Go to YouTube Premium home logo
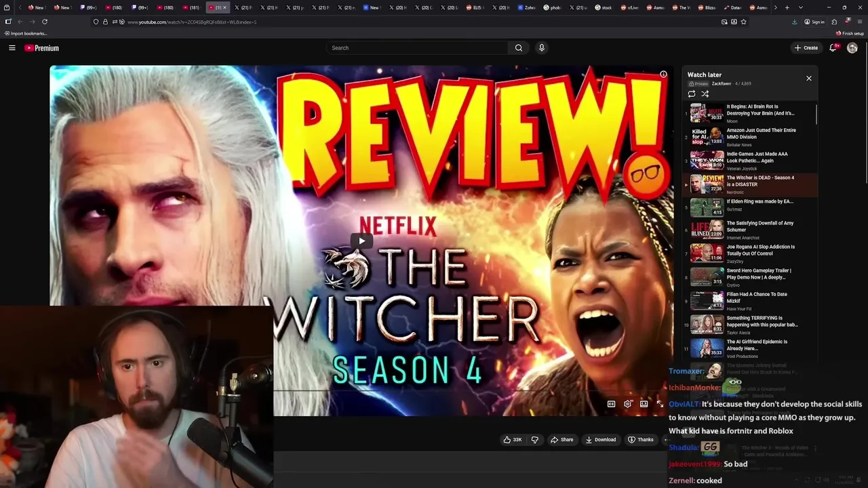This screenshot has width=868, height=488. [41, 48]
